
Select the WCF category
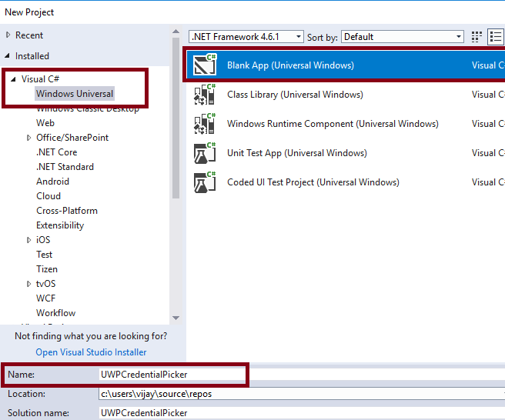point(45,298)
